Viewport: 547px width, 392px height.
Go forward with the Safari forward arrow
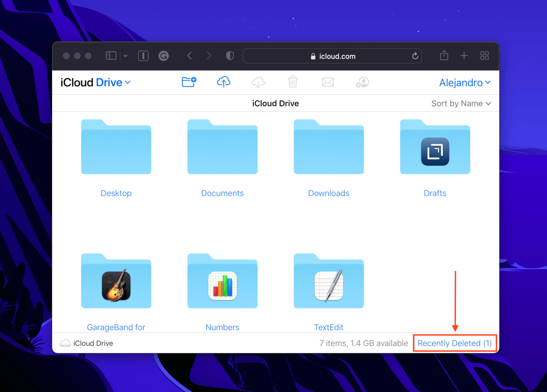[209, 56]
